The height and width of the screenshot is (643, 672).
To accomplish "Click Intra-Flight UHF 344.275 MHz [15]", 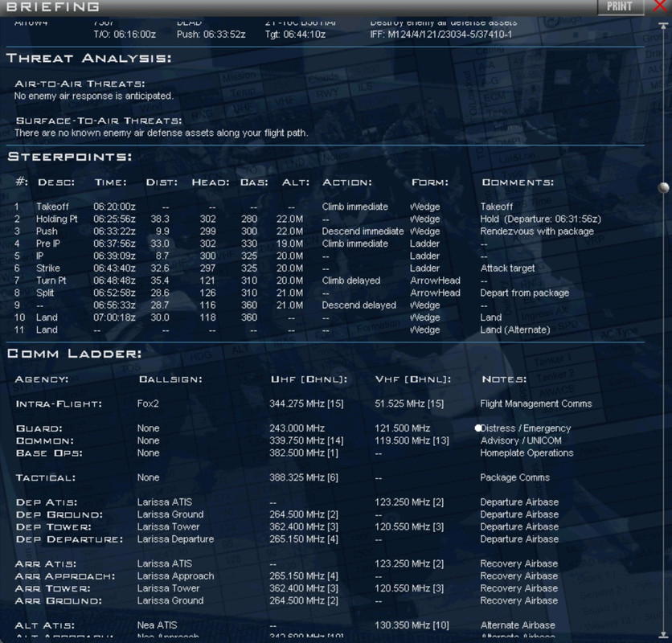I will coord(306,403).
